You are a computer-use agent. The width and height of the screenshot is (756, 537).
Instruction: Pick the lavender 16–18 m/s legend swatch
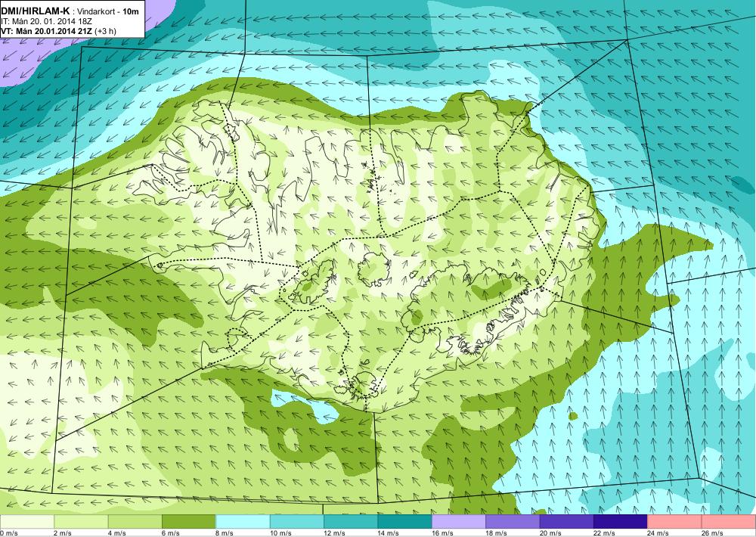pyautogui.click(x=459, y=522)
